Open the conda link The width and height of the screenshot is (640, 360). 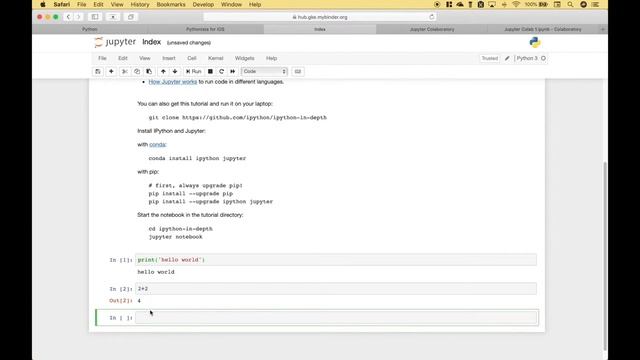pos(158,144)
